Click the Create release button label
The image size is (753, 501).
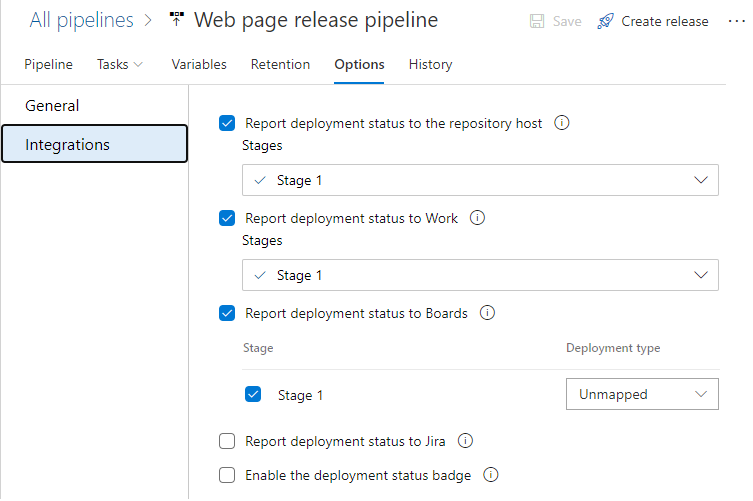coord(665,22)
